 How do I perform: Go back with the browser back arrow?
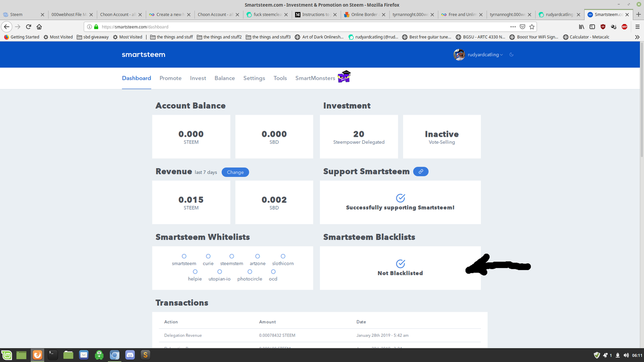coord(7,27)
